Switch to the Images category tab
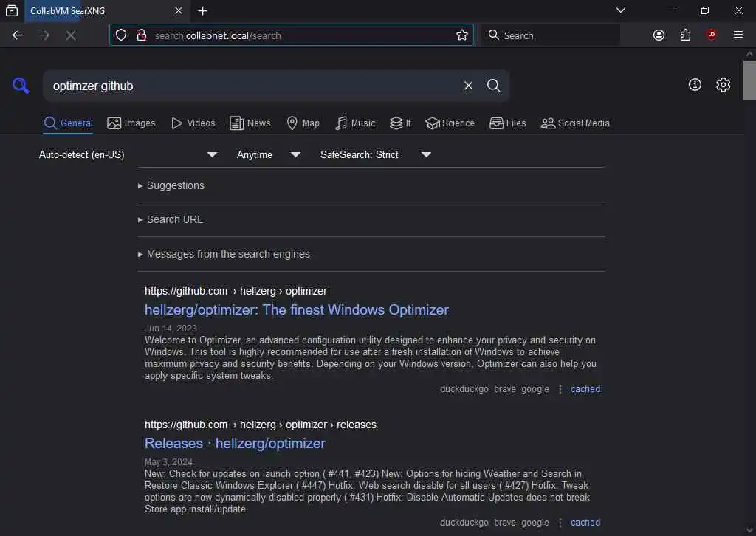 [131, 123]
